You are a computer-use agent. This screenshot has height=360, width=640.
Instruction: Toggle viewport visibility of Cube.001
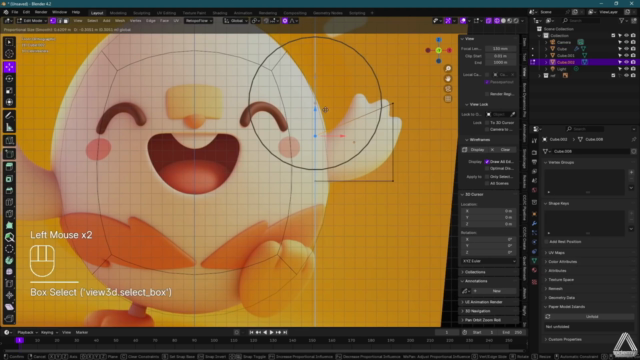(x=627, y=56)
